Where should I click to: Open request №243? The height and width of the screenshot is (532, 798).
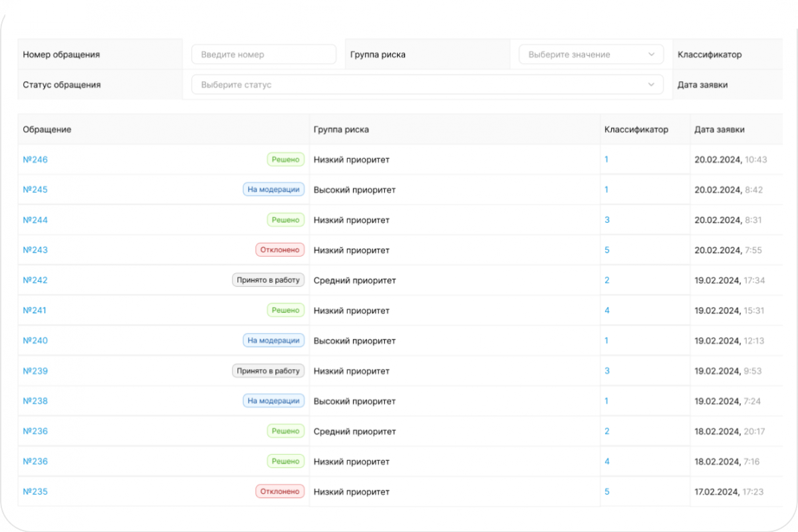tap(35, 249)
